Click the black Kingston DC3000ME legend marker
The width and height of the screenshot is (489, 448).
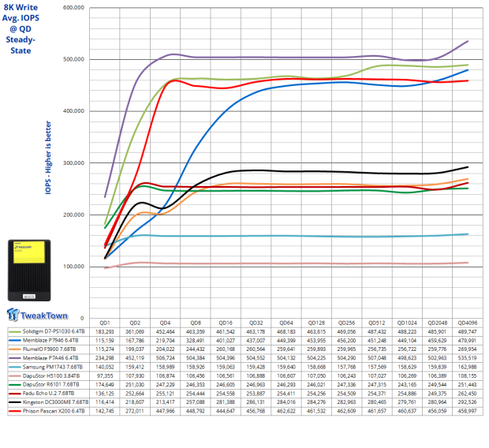pos(15,402)
